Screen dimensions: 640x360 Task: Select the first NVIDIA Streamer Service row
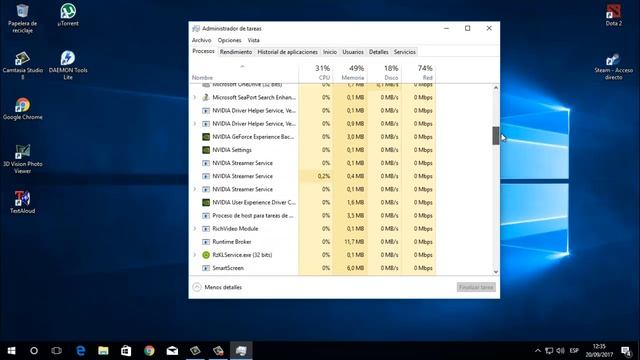click(313, 163)
